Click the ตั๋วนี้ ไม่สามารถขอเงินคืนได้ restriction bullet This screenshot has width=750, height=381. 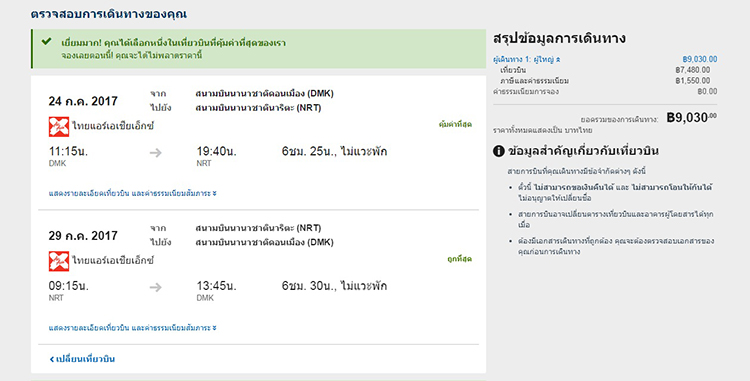615,192
